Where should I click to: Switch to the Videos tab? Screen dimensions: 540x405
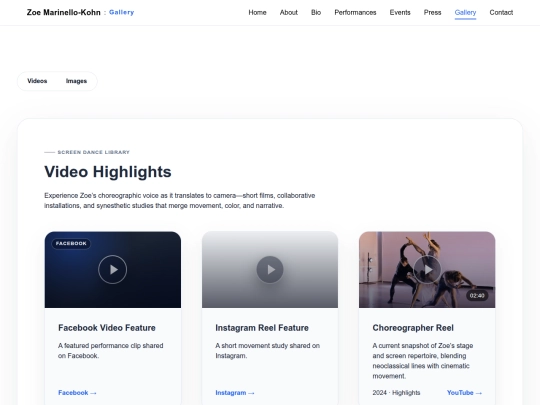coord(37,81)
